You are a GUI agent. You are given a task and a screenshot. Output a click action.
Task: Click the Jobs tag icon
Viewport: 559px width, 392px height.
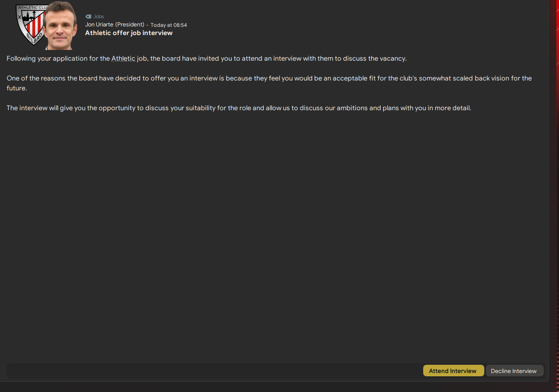(x=88, y=17)
